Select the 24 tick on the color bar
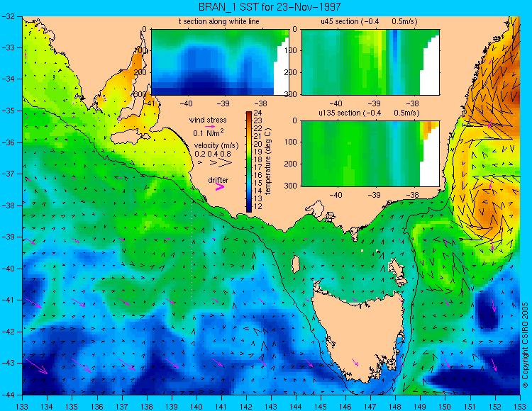Viewport: 532px width, 411px height. coord(258,113)
